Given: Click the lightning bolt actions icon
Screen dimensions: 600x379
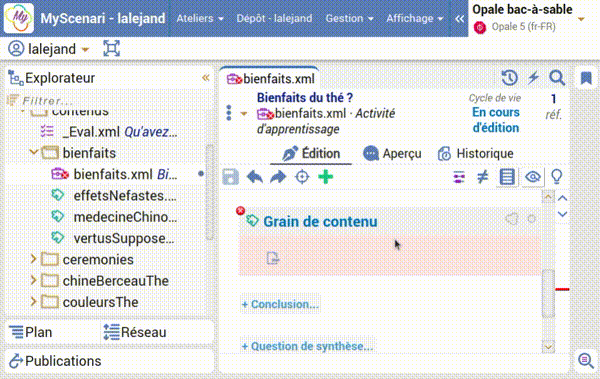Looking at the screenshot, I should (x=533, y=78).
